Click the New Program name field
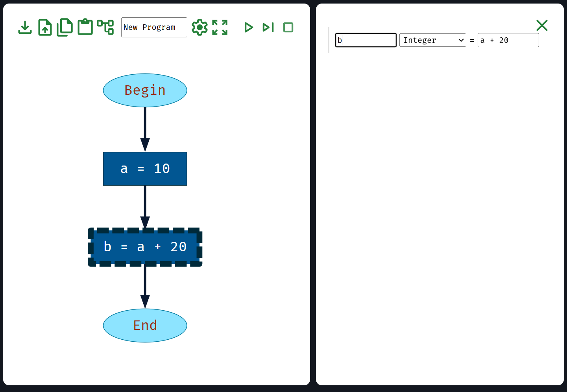The width and height of the screenshot is (567, 392). click(154, 28)
